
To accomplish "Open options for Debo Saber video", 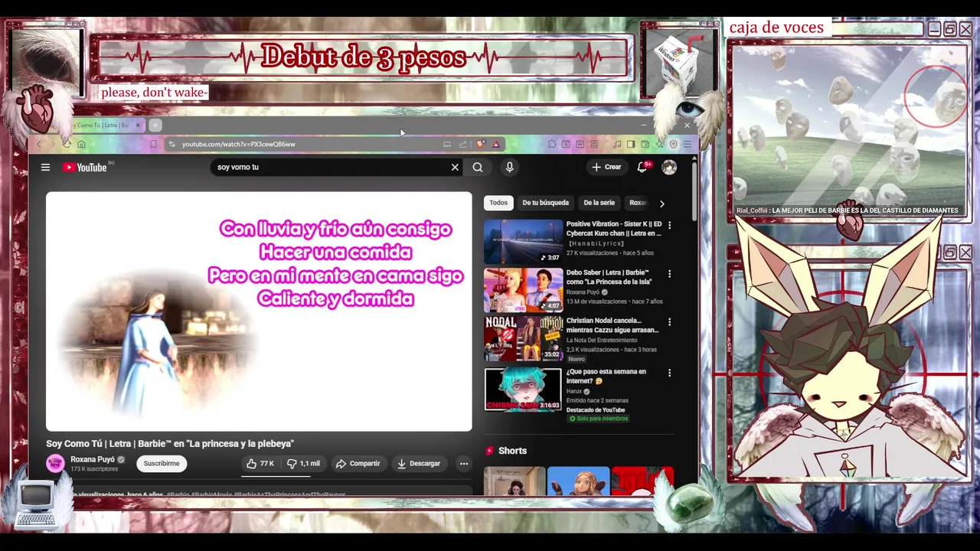I will coord(669,274).
